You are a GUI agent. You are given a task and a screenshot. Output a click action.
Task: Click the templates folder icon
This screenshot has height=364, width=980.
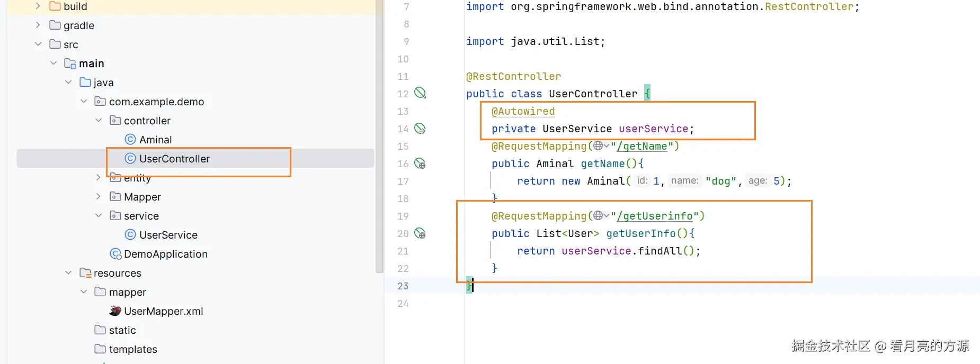click(100, 349)
